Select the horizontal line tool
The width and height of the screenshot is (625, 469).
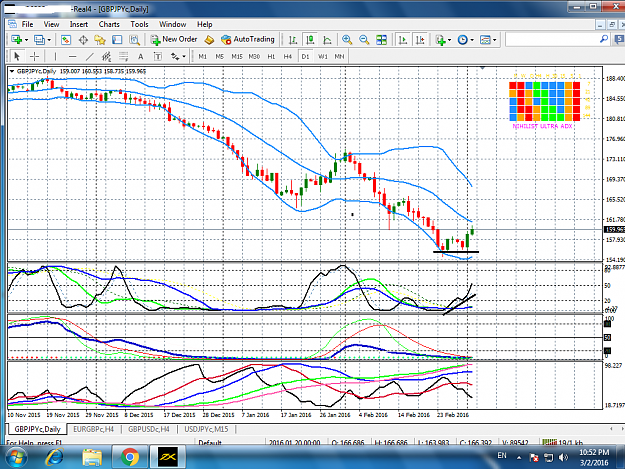pos(72,57)
